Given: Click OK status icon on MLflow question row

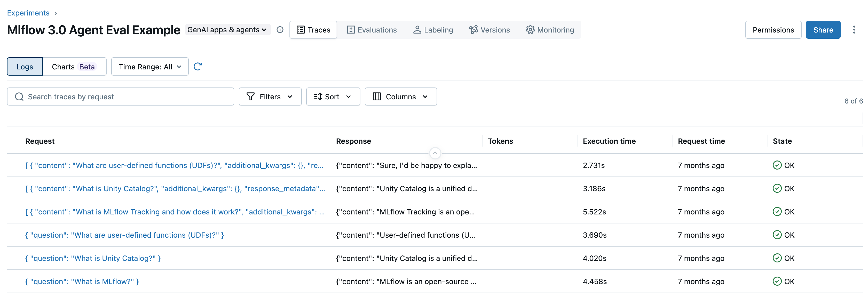Looking at the screenshot, I should [x=777, y=282].
